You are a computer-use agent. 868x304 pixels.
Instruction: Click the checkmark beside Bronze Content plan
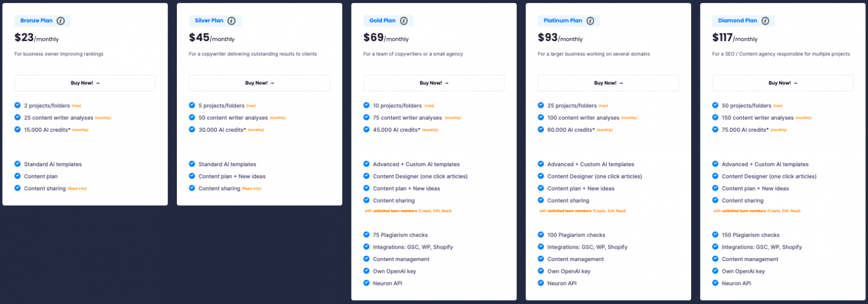coord(18,176)
